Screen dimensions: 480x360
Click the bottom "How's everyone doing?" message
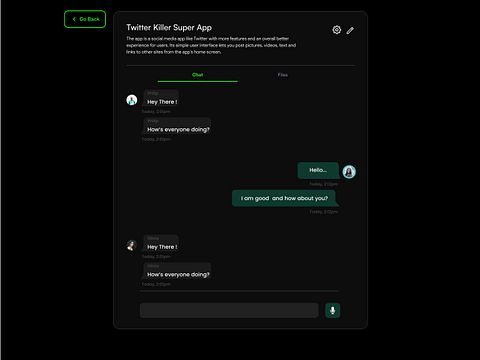point(178,271)
